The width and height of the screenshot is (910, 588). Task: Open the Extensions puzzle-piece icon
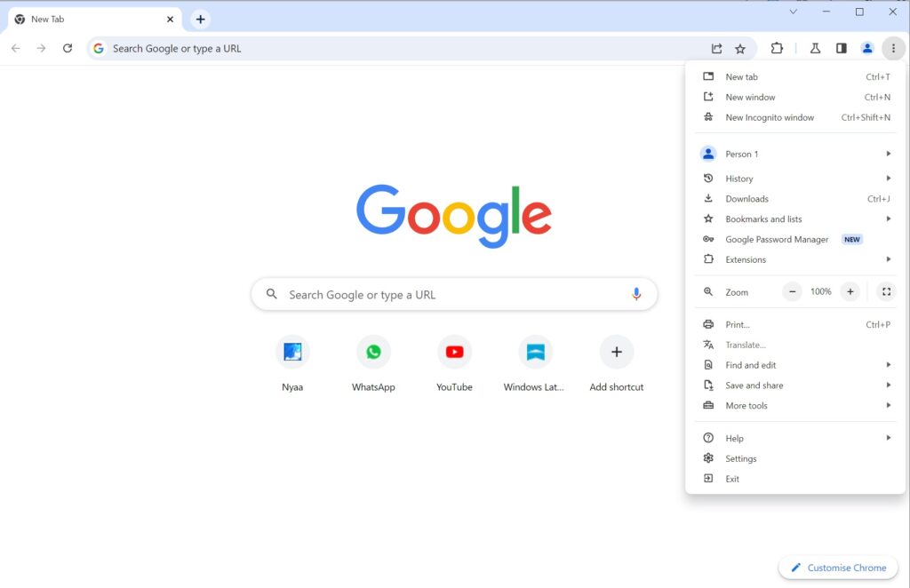click(778, 48)
